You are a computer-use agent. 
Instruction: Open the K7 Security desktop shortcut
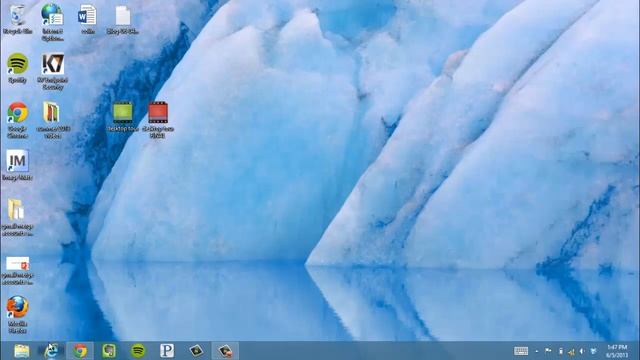pyautogui.click(x=53, y=71)
